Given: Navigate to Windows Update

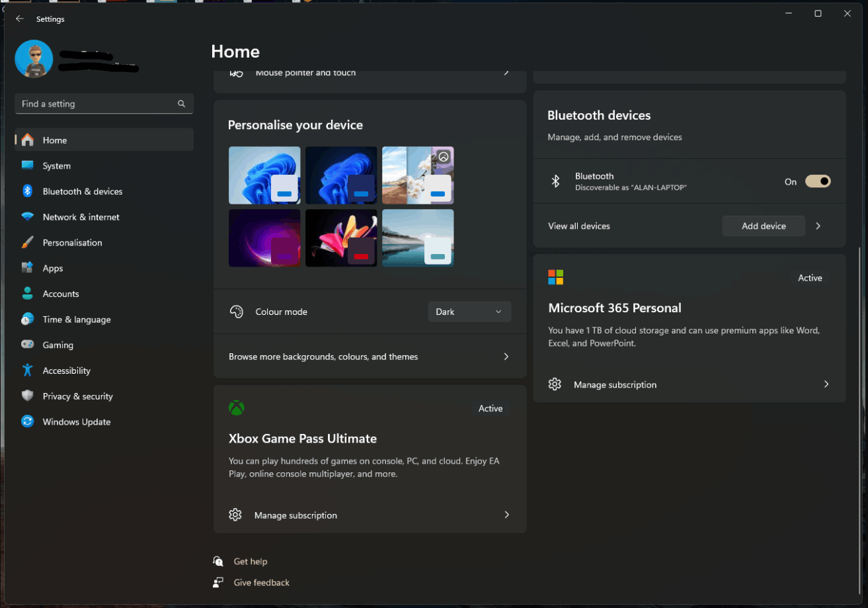Looking at the screenshot, I should coord(104,421).
